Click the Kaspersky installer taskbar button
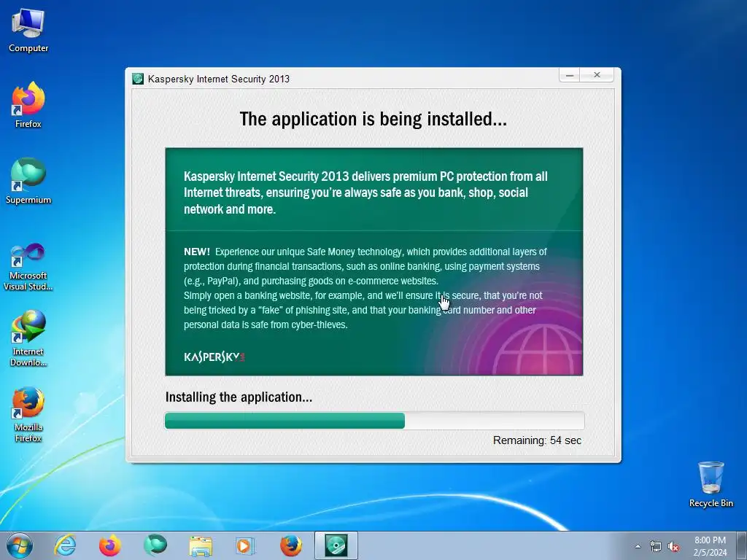 click(x=336, y=545)
